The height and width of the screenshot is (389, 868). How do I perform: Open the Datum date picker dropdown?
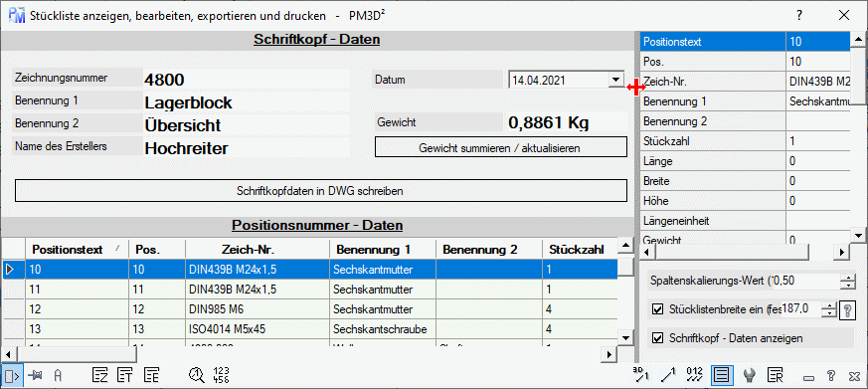coord(615,80)
